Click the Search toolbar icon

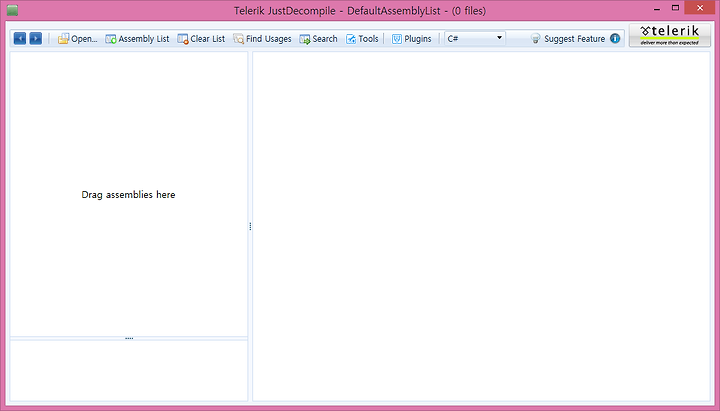[305, 39]
